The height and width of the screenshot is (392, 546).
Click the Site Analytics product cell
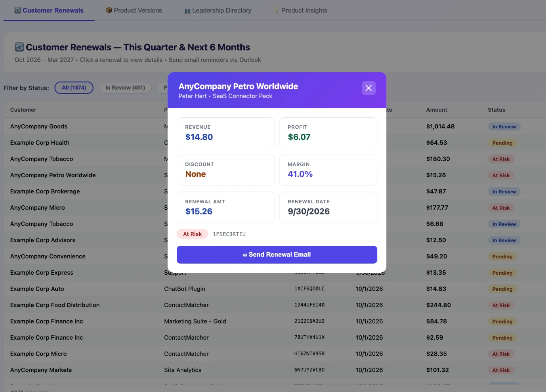[183, 370]
